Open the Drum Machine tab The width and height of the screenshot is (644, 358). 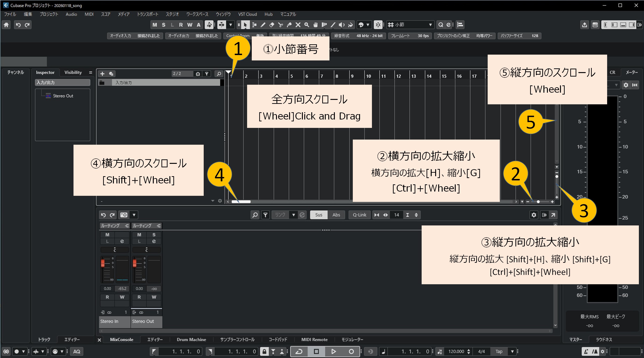[191, 340]
